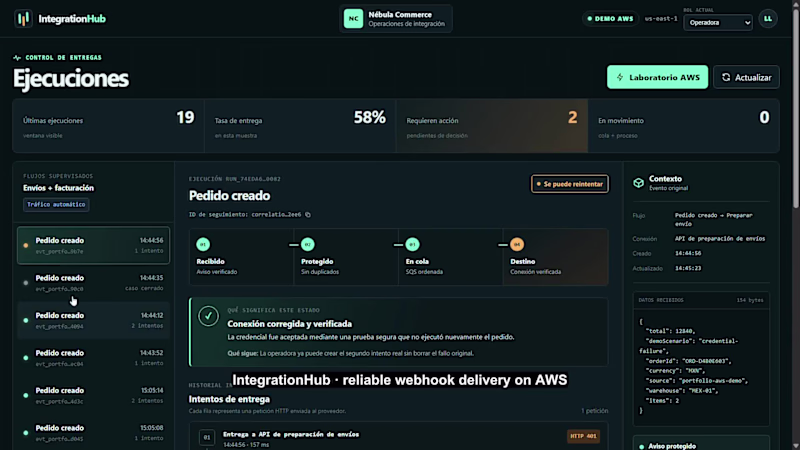Select the Pedido creado run at 14:44:35
800x450 pixels.
click(93, 283)
